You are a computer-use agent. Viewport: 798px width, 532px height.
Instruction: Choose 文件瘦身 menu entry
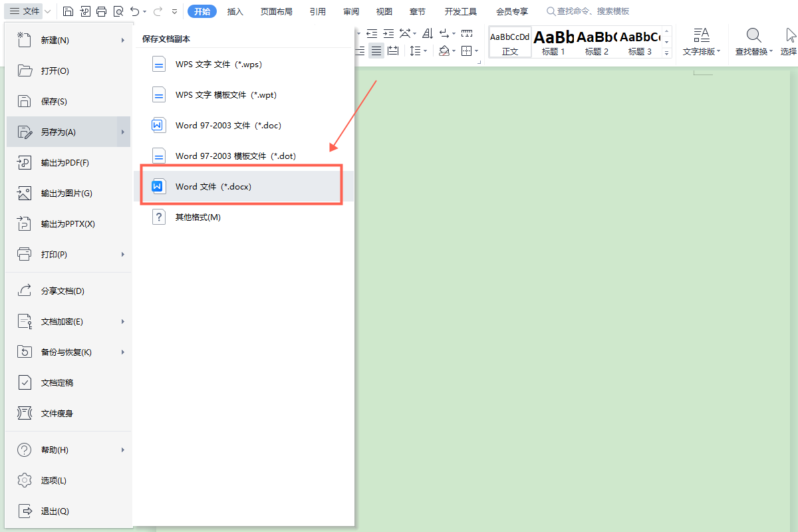[x=68, y=413]
